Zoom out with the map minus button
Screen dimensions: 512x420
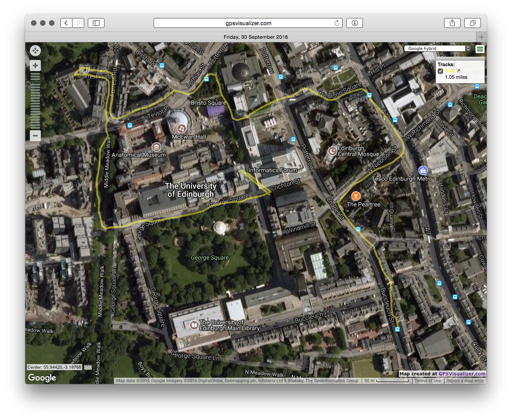(x=35, y=135)
